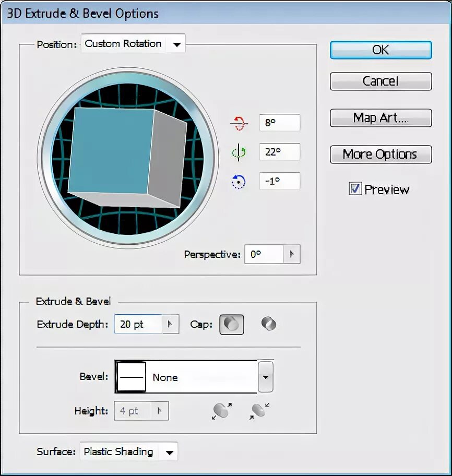The height and width of the screenshot is (476, 452).
Task: Click the X-axis rotation icon
Action: pyautogui.click(x=239, y=123)
